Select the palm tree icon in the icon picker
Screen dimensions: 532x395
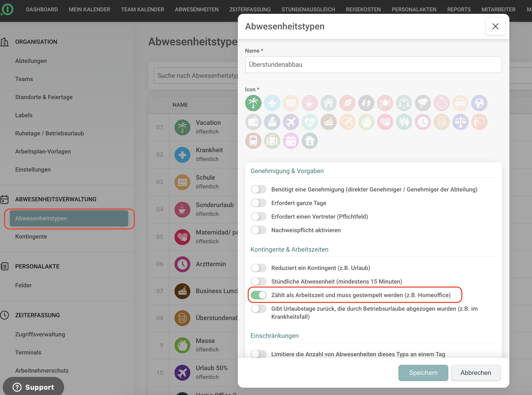pos(253,103)
